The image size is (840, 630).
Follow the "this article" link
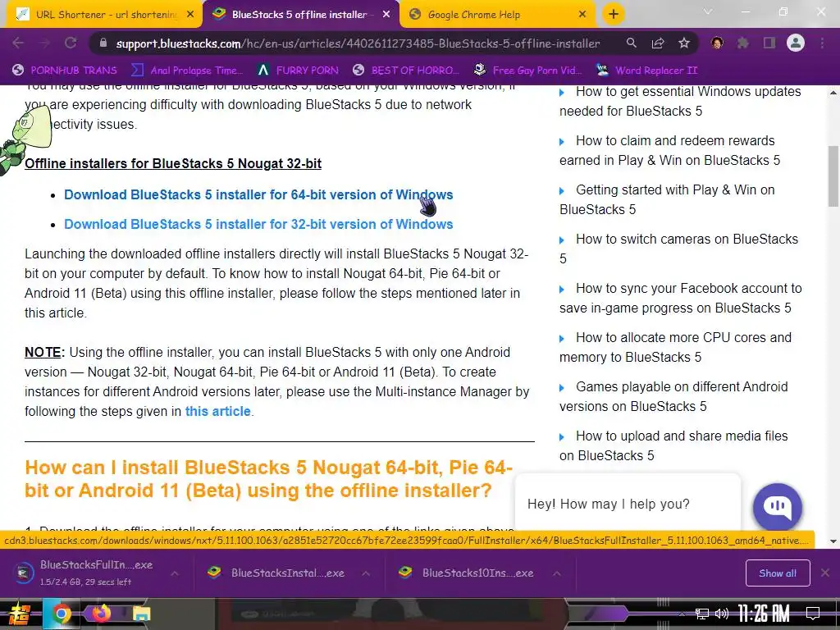[217, 411]
